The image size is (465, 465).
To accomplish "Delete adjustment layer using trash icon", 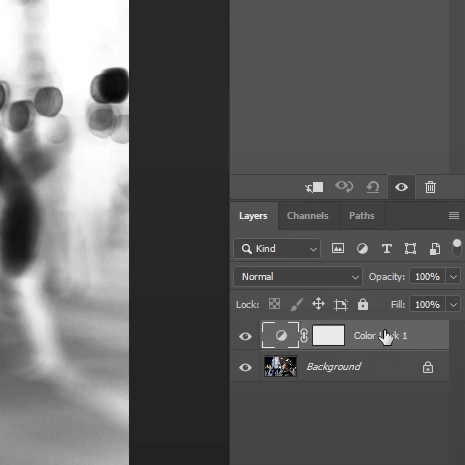I will pyautogui.click(x=430, y=187).
